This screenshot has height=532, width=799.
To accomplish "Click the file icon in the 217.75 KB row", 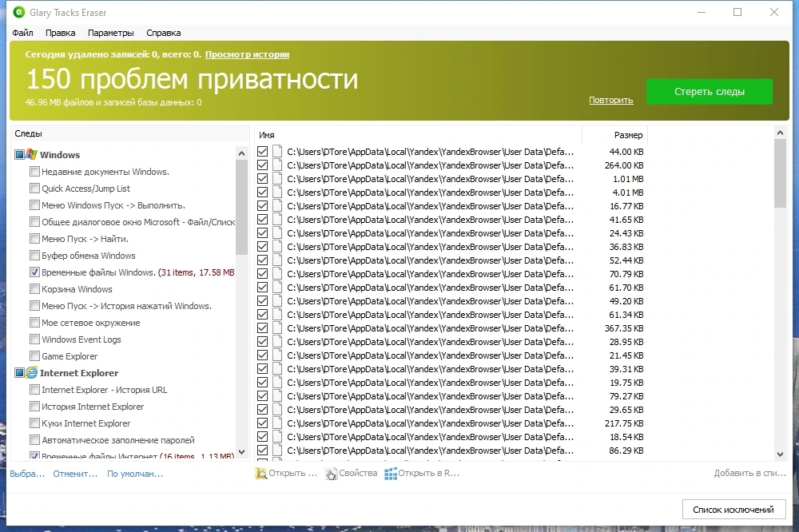I will (x=277, y=423).
